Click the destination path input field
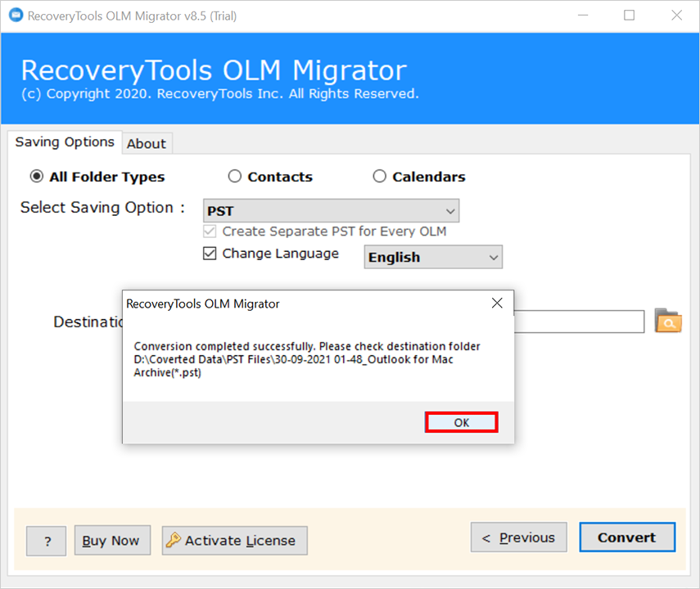Viewport: 700px width, 589px height. point(579,321)
